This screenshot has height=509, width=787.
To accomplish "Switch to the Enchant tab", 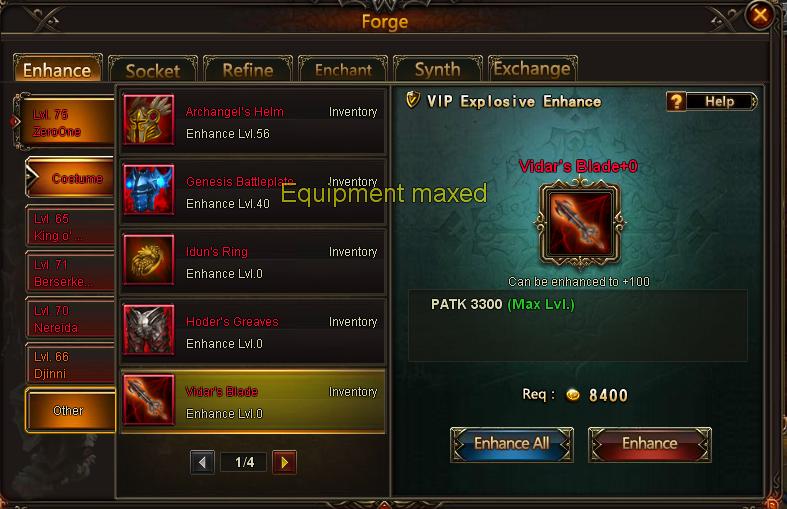I will tap(343, 69).
